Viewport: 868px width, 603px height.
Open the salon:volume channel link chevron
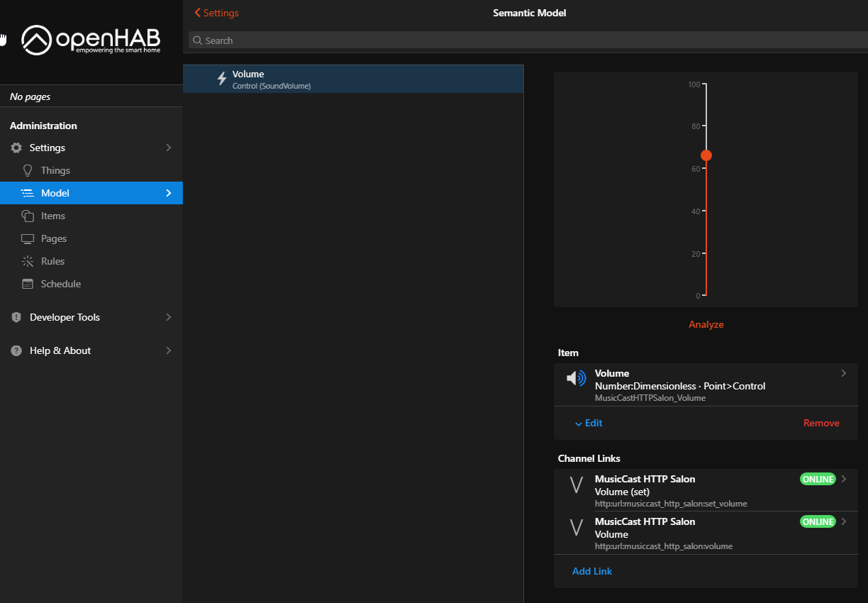[843, 521]
